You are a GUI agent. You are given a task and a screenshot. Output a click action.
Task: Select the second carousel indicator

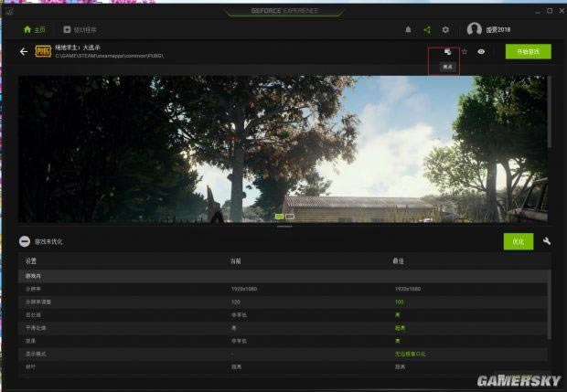pyautogui.click(x=290, y=217)
